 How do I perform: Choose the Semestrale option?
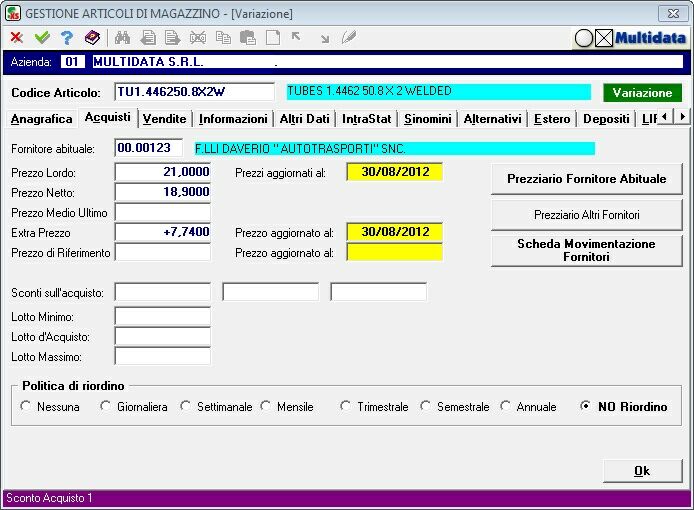[x=425, y=406]
